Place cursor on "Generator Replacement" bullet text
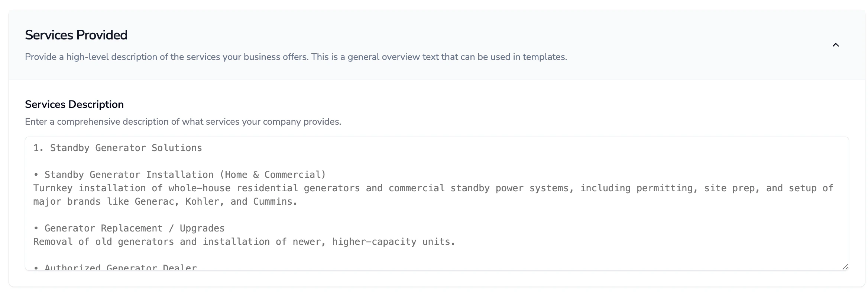 (104, 228)
